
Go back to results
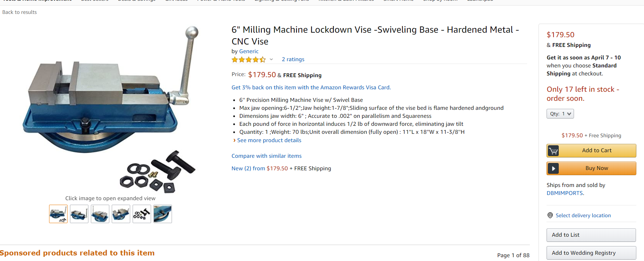19,12
